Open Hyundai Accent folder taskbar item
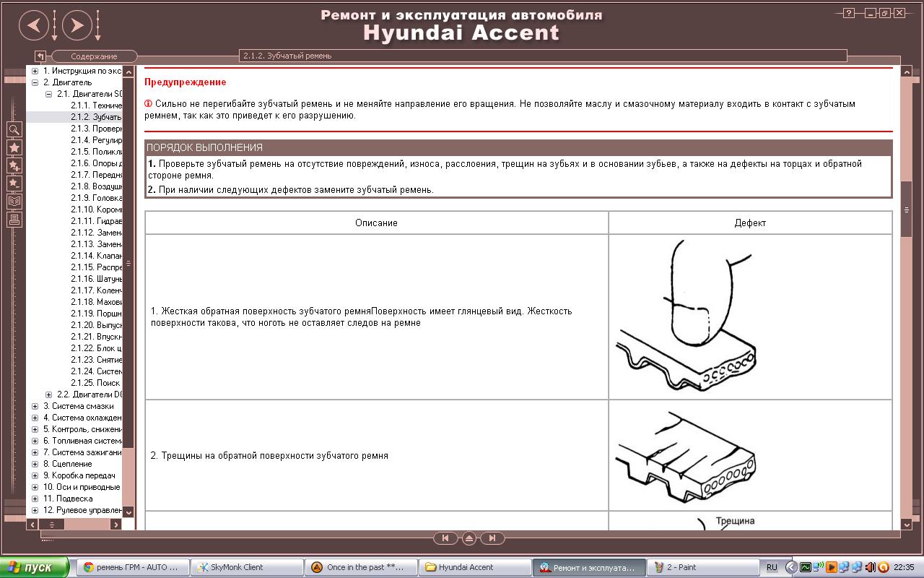 [x=475, y=567]
